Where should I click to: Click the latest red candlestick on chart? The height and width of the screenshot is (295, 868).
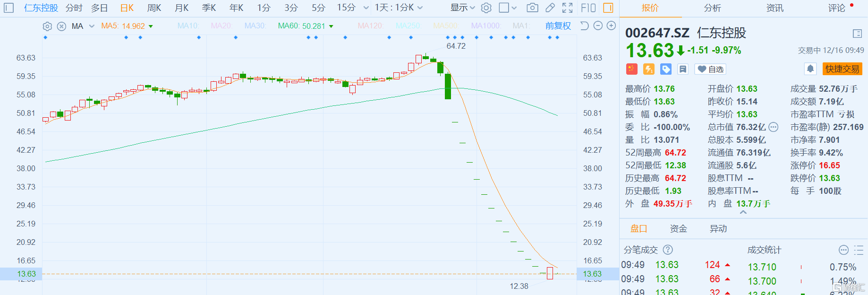coord(550,273)
